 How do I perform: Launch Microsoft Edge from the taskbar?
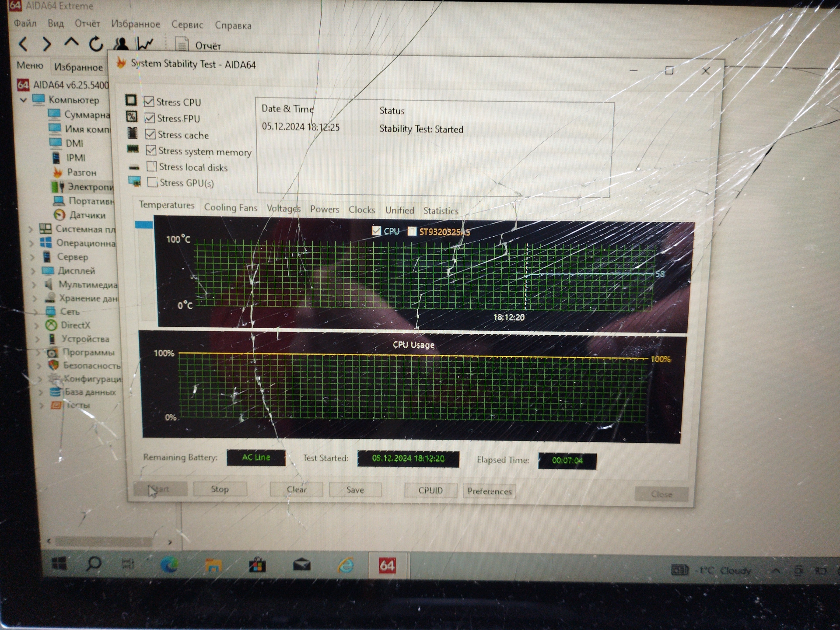click(169, 565)
